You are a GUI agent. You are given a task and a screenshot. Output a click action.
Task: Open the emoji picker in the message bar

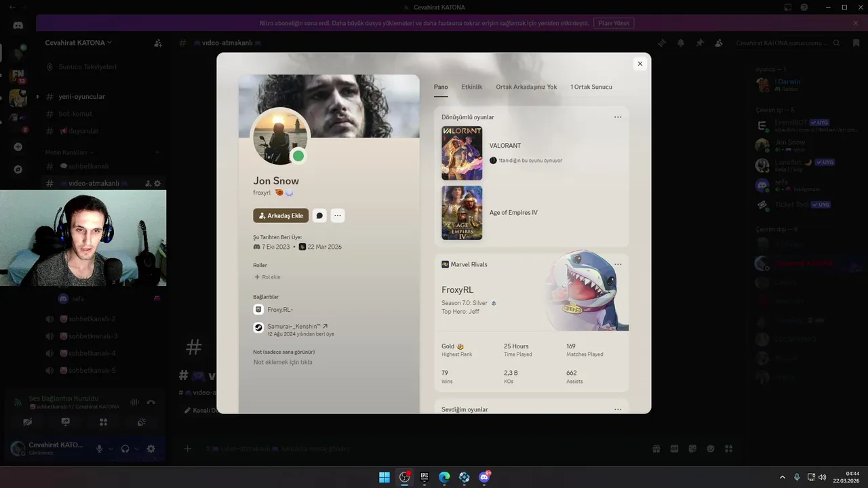click(x=711, y=449)
